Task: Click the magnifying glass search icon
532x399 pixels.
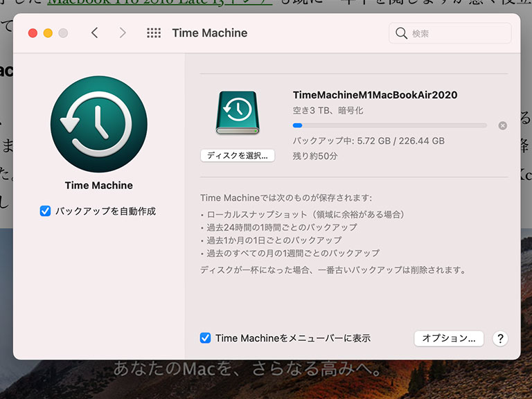Action: pyautogui.click(x=401, y=33)
